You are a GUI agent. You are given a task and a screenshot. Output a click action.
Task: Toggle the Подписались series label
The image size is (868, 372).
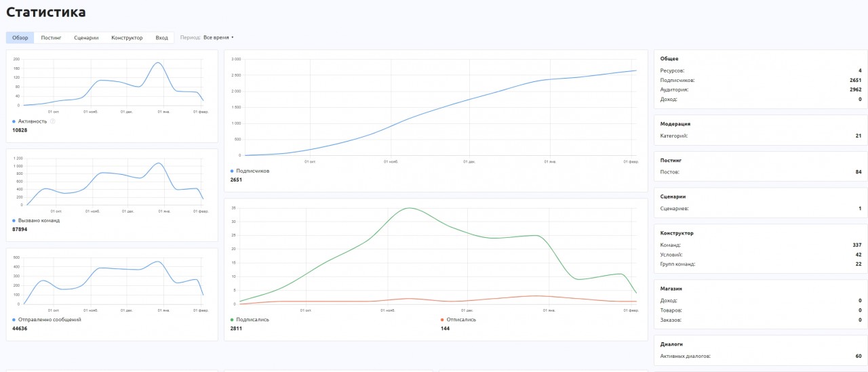[253, 319]
